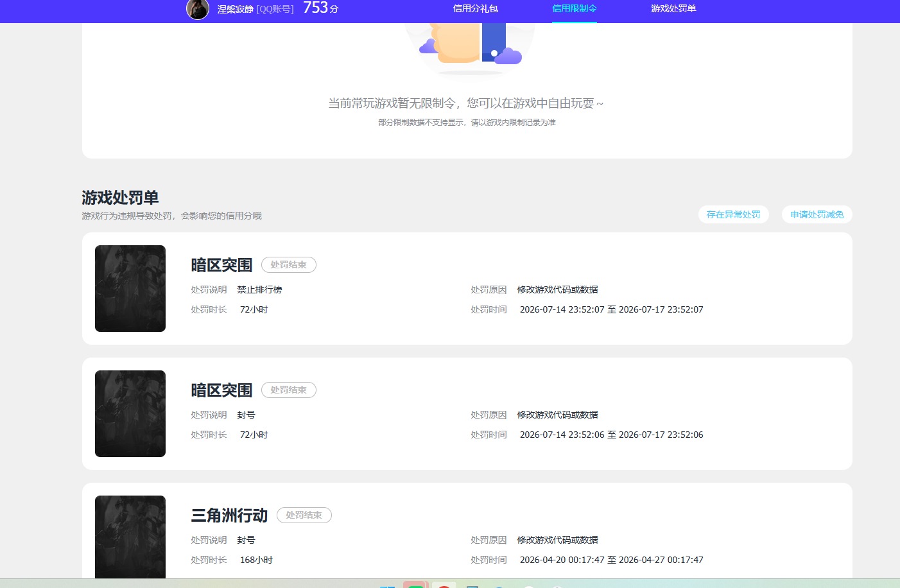The image size is (900, 588).
Task: Switch to the 信用限制令 tab
Action: tap(575, 8)
